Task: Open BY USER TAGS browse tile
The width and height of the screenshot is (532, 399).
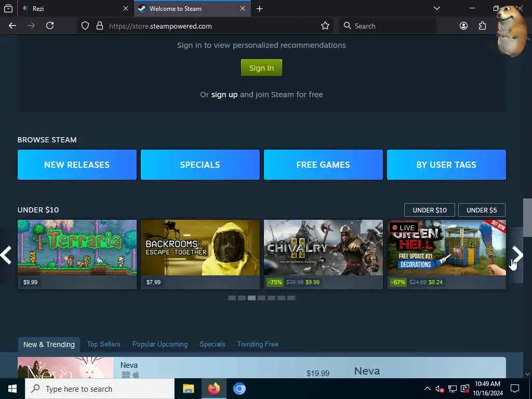Action: 446,165
